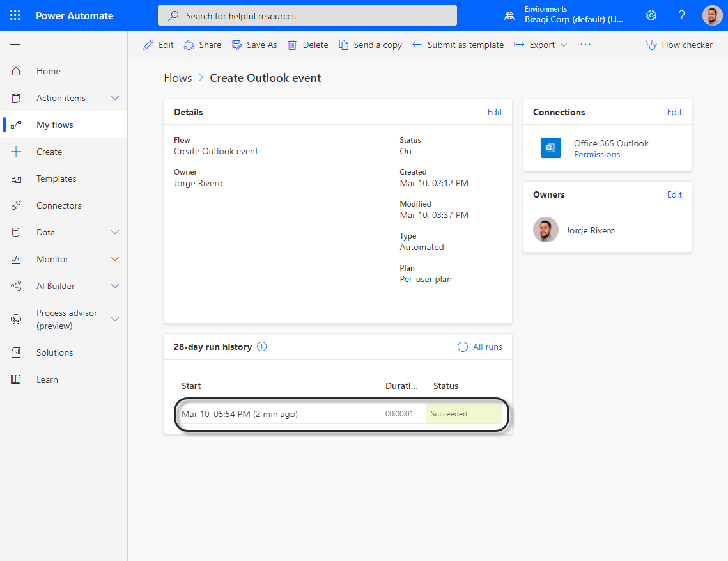Select Templates in the navigation
This screenshot has width=728, height=561.
click(56, 179)
